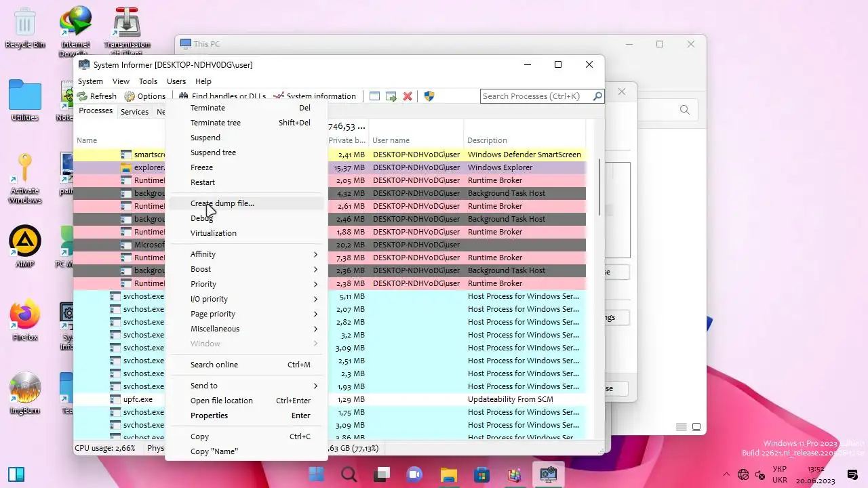
Task: Click CPU usage in the status bar
Action: (x=105, y=448)
